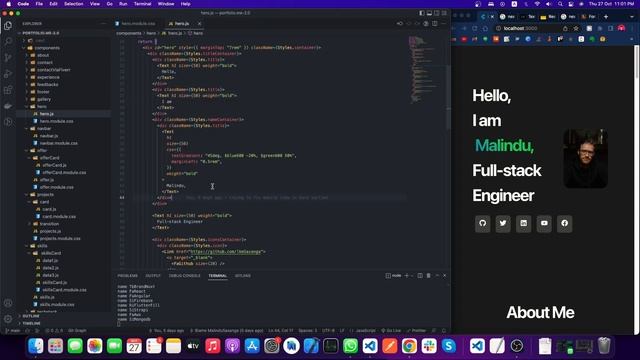This screenshot has width=640, height=360.
Task: Open projects.js in the explorer tree
Action: [x=50, y=231]
